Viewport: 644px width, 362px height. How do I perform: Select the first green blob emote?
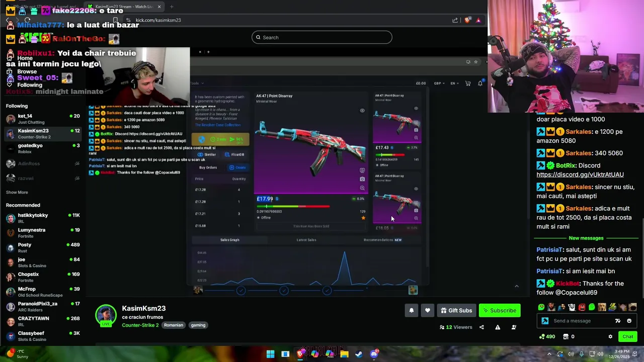click(541, 307)
